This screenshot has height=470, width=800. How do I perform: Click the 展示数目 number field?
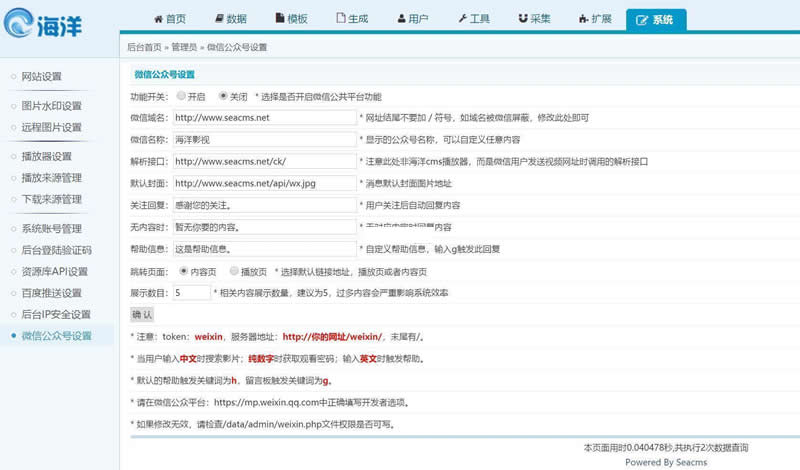point(191,292)
